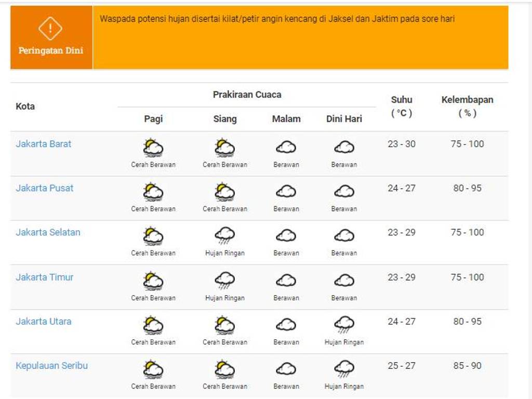The width and height of the screenshot is (532, 399).
Task: Click Jakarta Utara Dini Hari rain icon
Action: tap(344, 325)
